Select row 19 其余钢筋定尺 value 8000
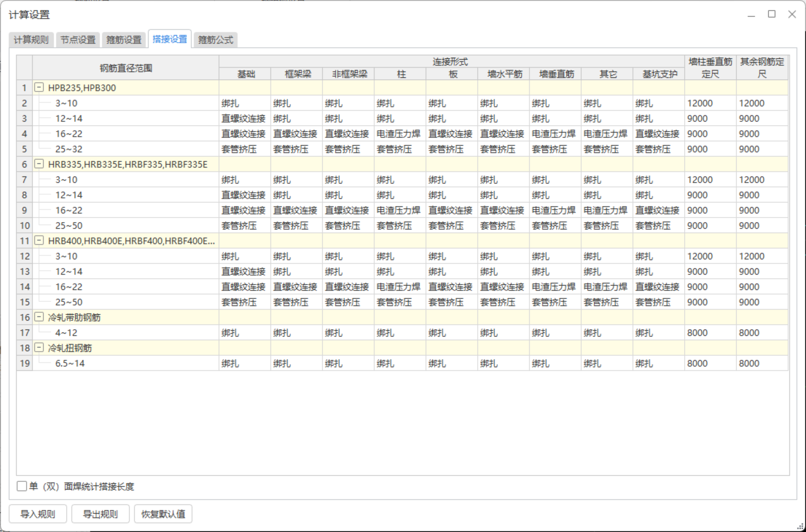 tap(762, 363)
